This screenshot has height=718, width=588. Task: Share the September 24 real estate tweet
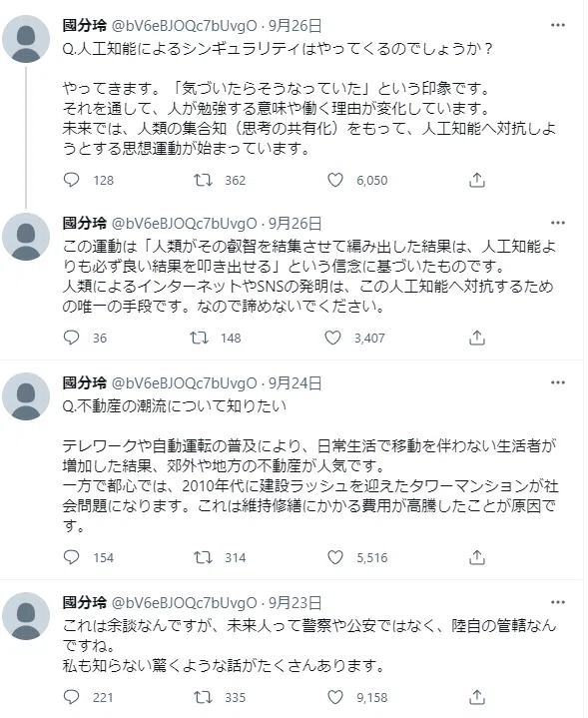pos(477,557)
